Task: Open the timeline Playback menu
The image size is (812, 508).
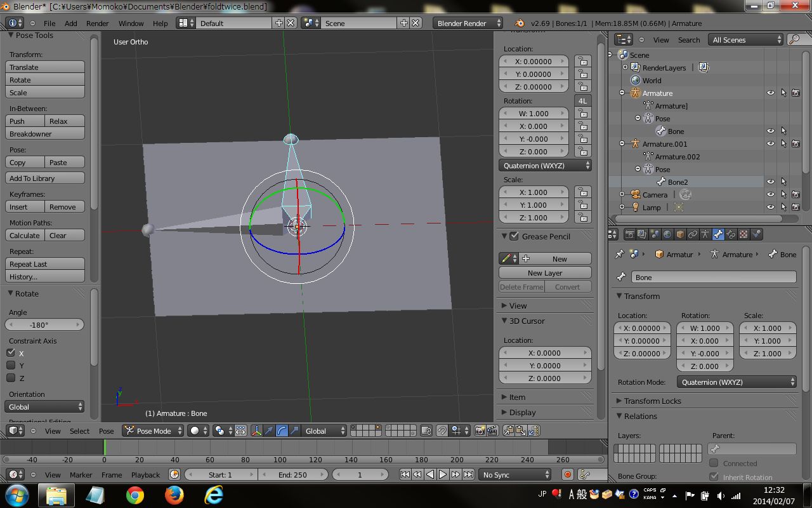Action: click(x=145, y=474)
